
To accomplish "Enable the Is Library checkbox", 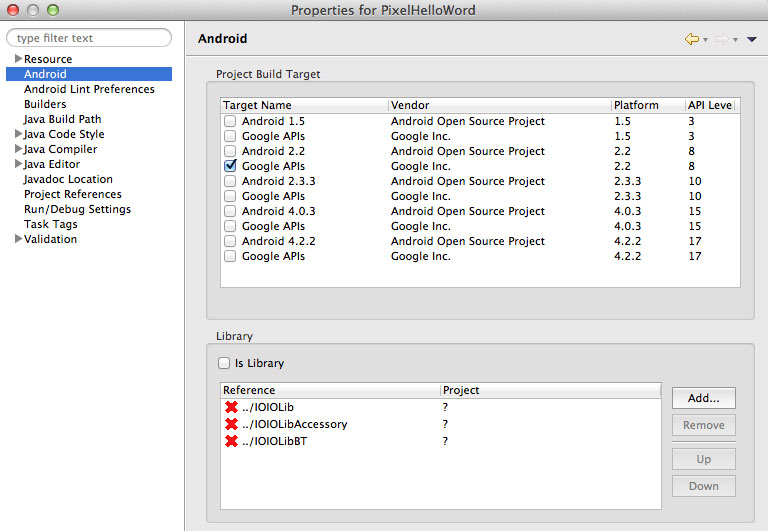I will pyautogui.click(x=224, y=363).
